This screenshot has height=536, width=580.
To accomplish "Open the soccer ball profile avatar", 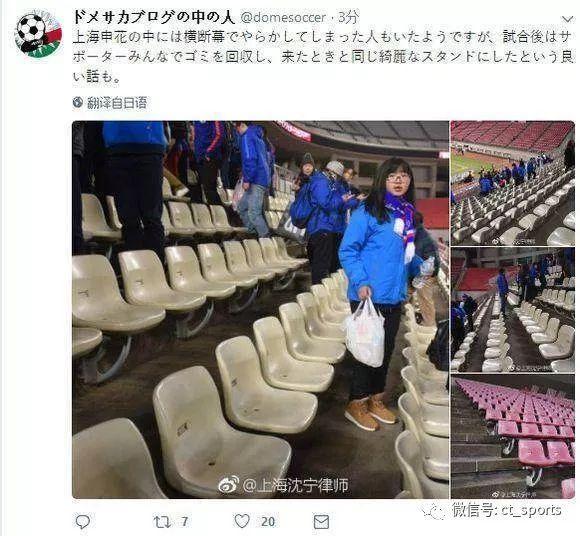I will (x=38, y=35).
